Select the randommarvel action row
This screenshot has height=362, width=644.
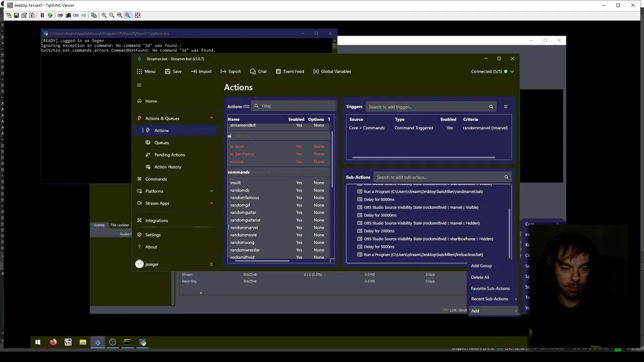279,227
